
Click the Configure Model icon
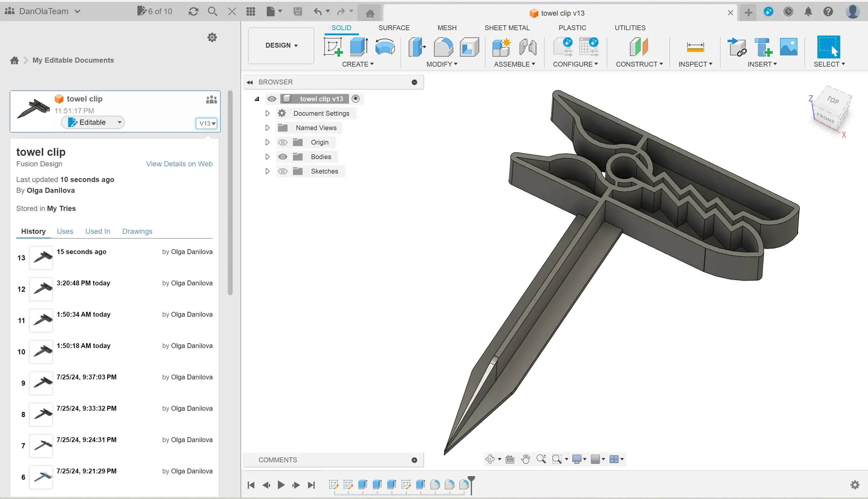[x=563, y=47]
